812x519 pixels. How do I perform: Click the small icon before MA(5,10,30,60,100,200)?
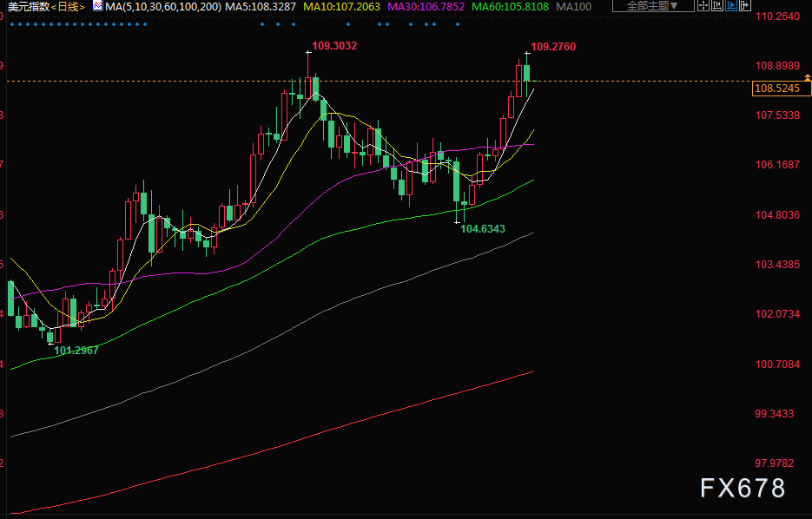click(96, 6)
